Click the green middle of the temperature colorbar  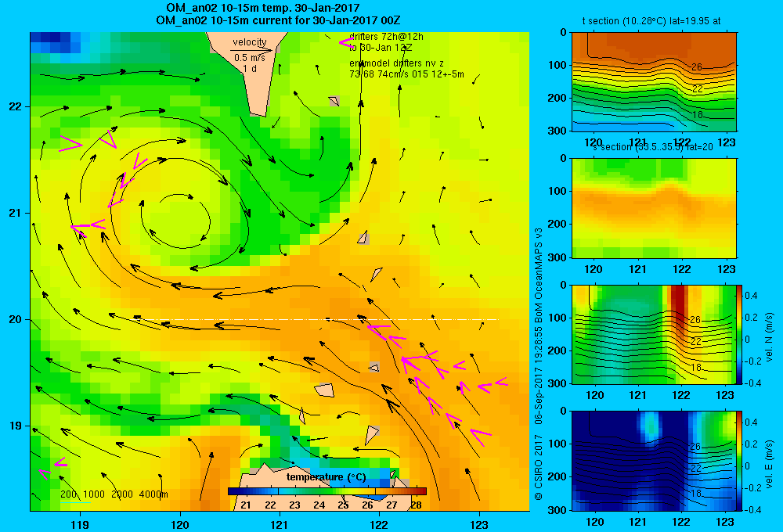(327, 491)
